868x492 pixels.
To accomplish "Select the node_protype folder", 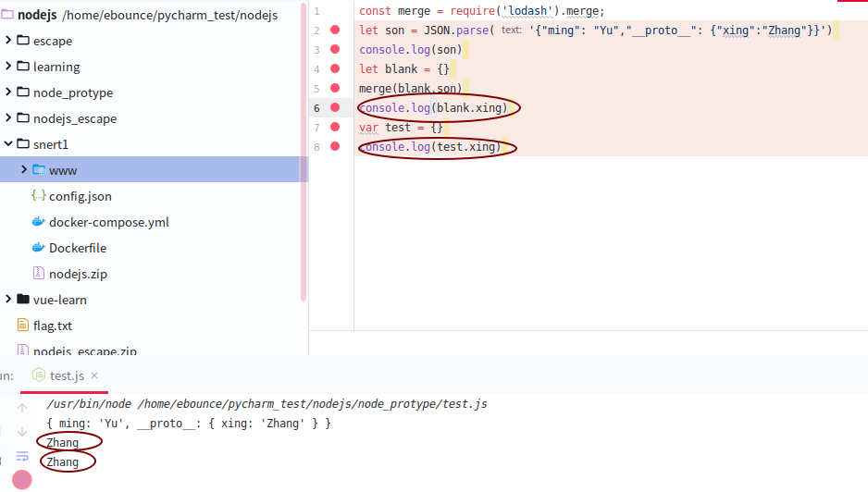I will [72, 92].
